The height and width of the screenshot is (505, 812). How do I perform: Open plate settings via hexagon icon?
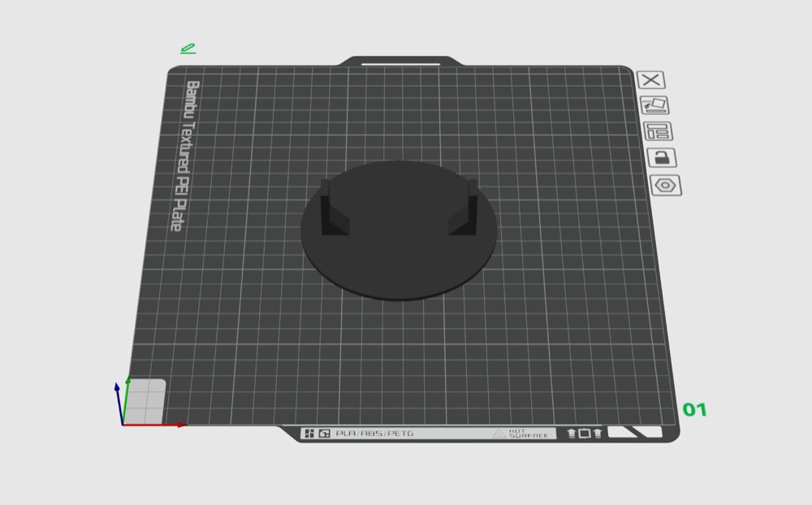click(x=666, y=185)
